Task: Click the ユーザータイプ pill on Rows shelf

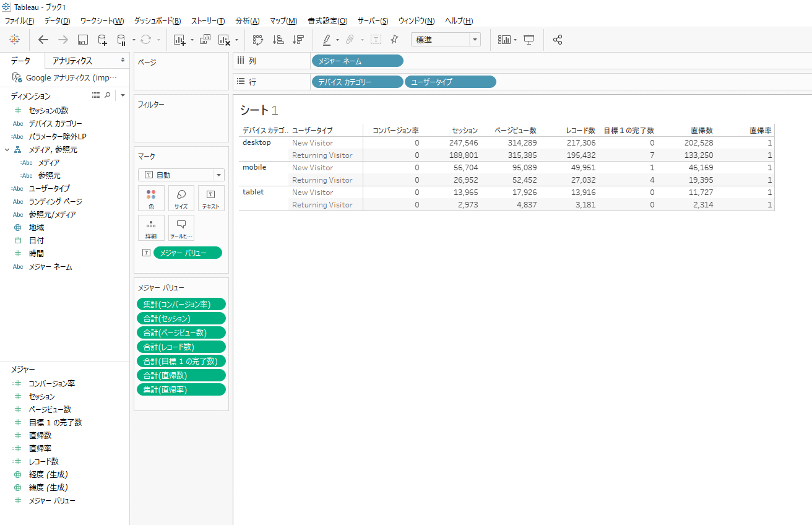Action: click(451, 82)
